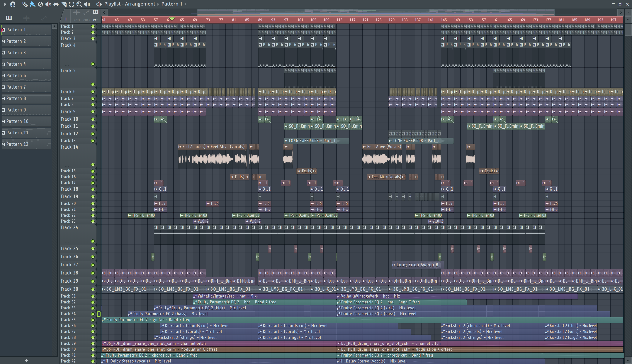This screenshot has width=632, height=364.
Task: Select the Draw pencil tool
Action: coord(25,4)
